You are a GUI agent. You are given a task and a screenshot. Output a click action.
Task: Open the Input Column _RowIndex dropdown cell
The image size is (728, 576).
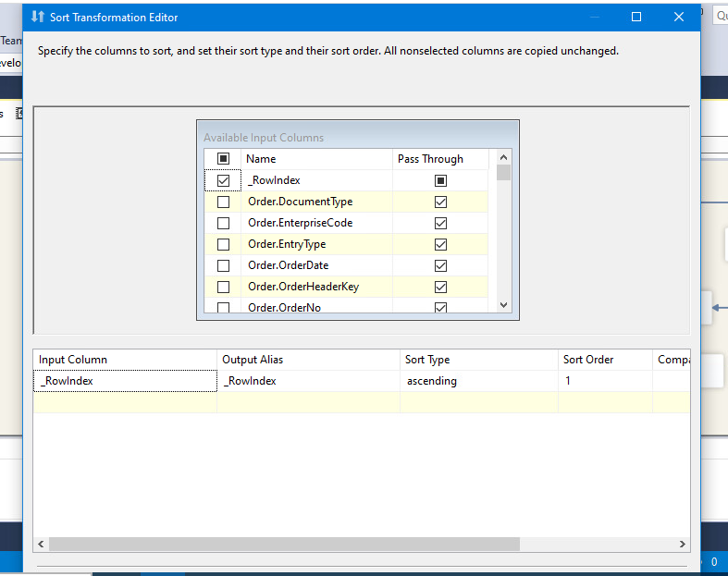tap(125, 381)
